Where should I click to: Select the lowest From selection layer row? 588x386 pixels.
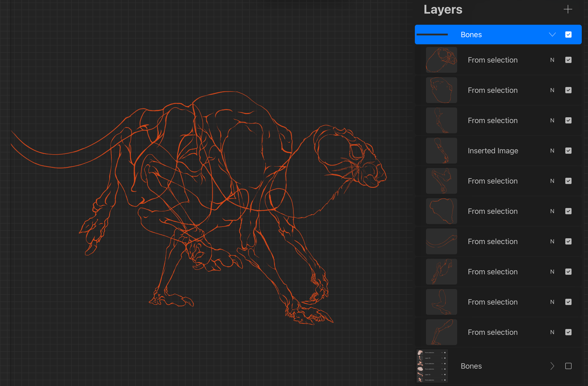point(493,332)
